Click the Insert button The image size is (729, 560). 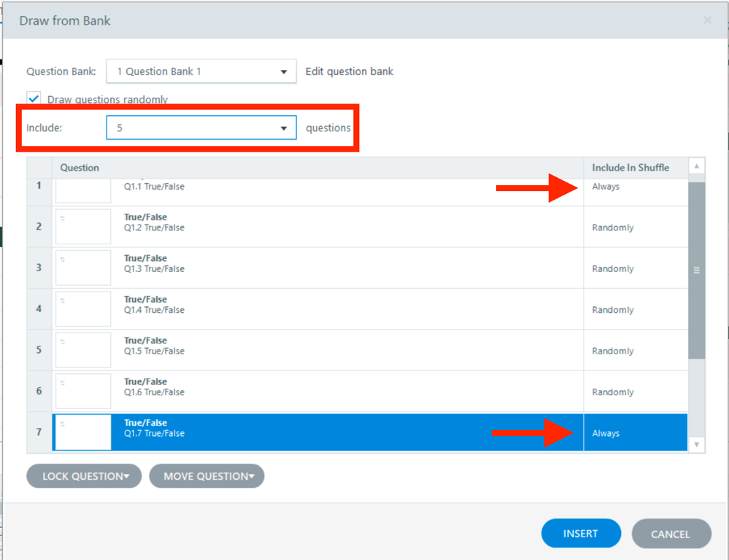581,534
